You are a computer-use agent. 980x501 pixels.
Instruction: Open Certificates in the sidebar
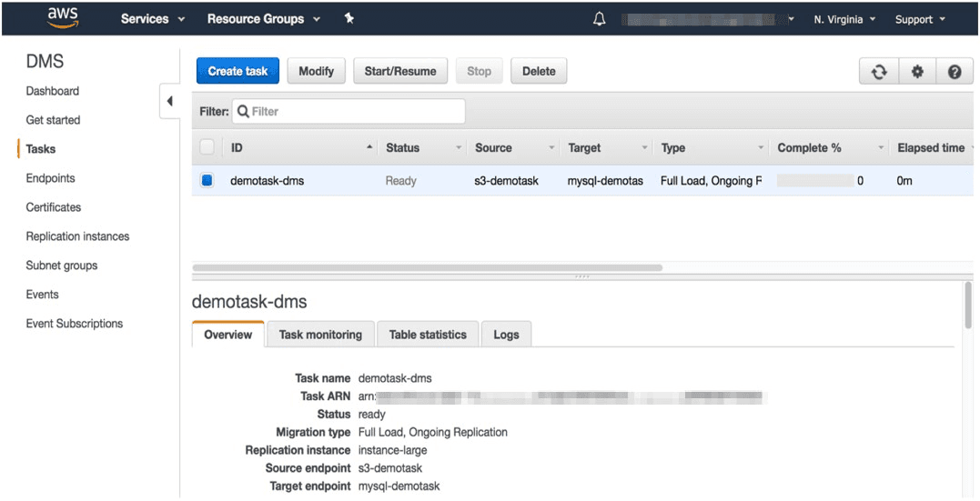54,206
